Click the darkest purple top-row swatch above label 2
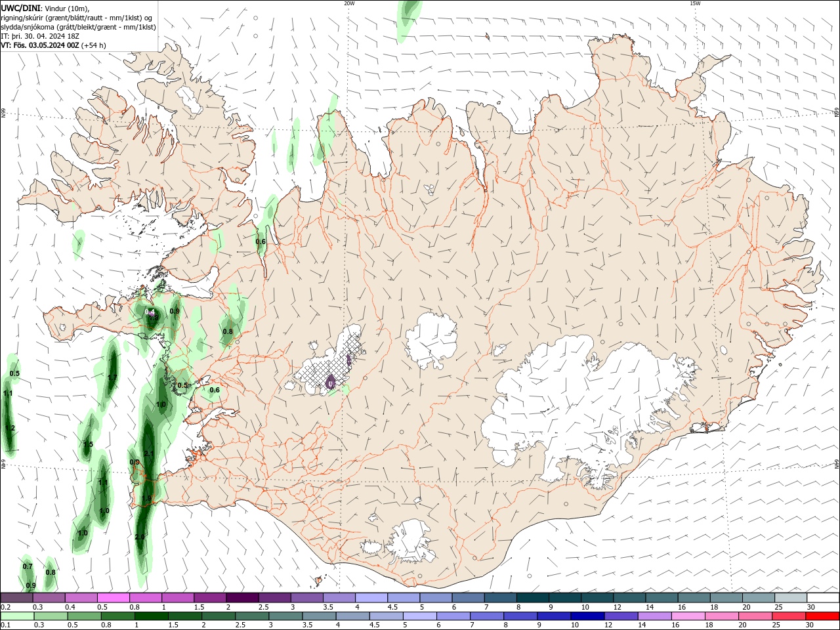Image resolution: width=840 pixels, height=630 pixels. click(243, 598)
